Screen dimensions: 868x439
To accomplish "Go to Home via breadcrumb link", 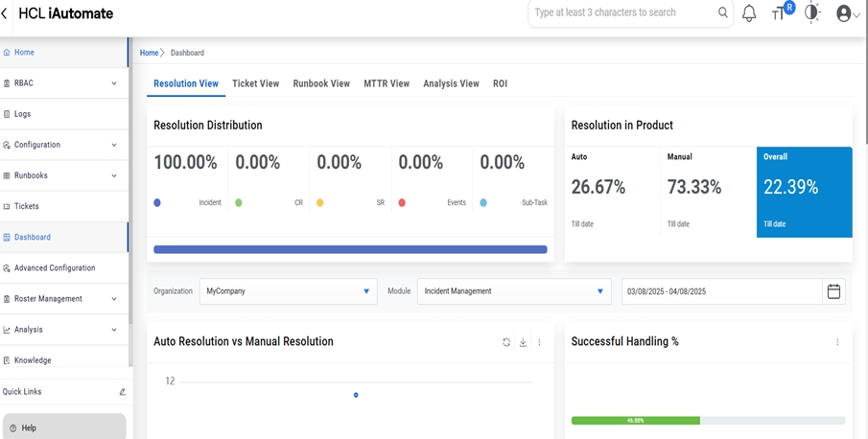I will 149,53.
